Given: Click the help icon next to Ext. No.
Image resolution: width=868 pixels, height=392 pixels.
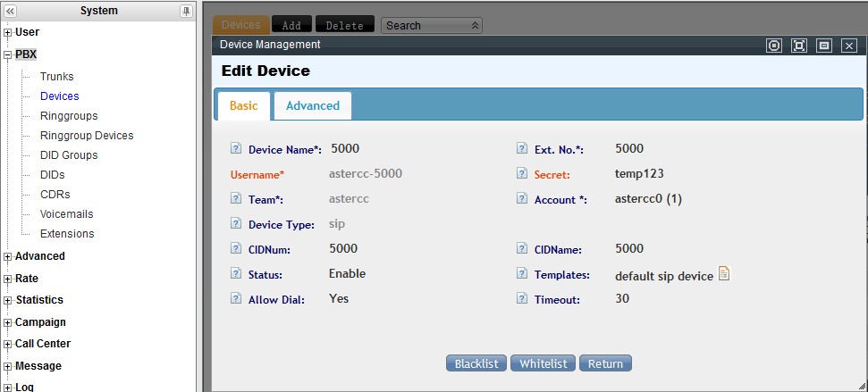Looking at the screenshot, I should pyautogui.click(x=522, y=149).
